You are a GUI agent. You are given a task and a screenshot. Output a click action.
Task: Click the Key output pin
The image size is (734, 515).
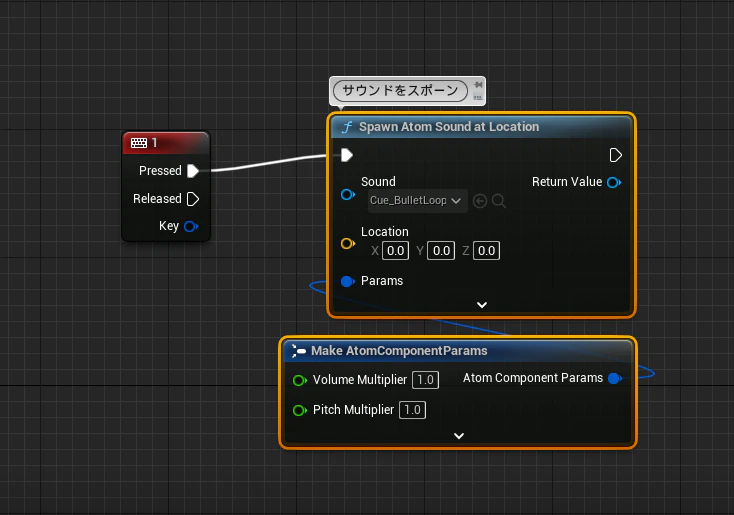(191, 227)
